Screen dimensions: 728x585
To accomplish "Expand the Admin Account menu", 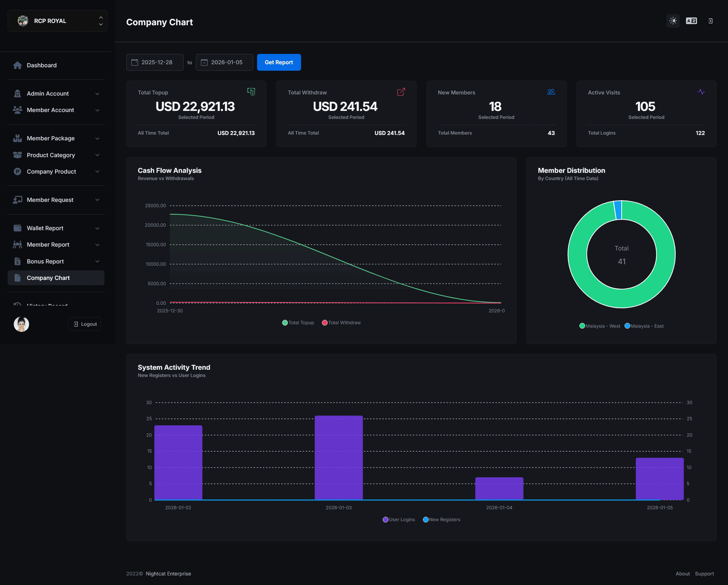I will click(x=56, y=94).
